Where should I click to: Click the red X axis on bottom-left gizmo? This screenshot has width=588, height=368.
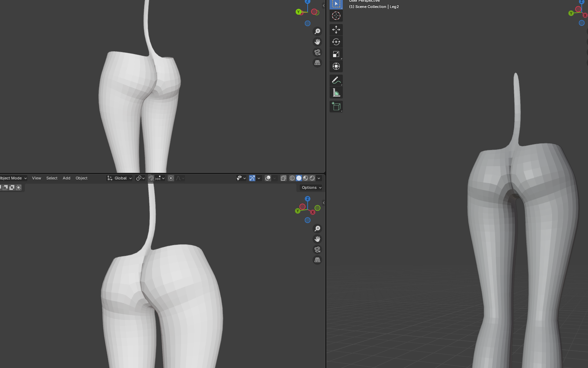coord(313,212)
